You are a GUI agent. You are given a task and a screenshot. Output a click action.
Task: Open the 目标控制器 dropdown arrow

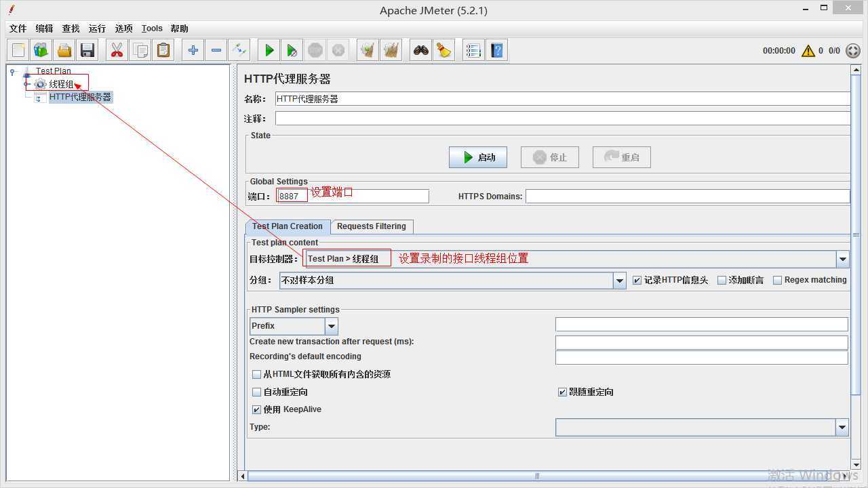pyautogui.click(x=842, y=259)
